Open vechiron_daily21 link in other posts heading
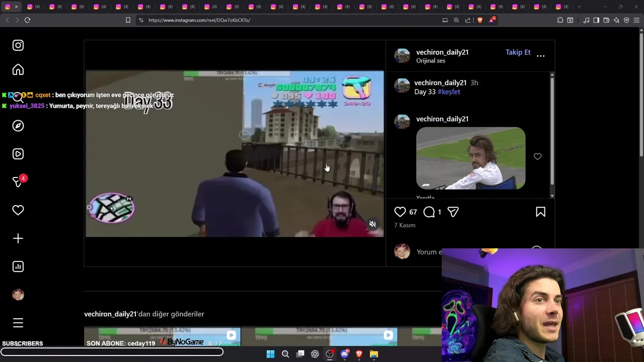Image resolution: width=644 pixels, height=362 pixels. coord(110,314)
